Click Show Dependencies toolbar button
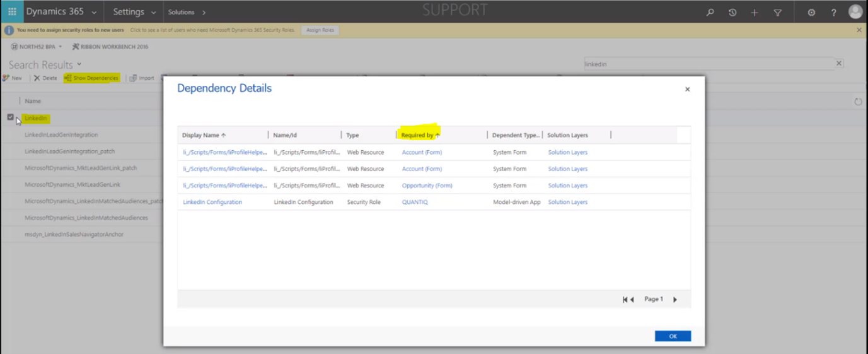 click(x=91, y=78)
